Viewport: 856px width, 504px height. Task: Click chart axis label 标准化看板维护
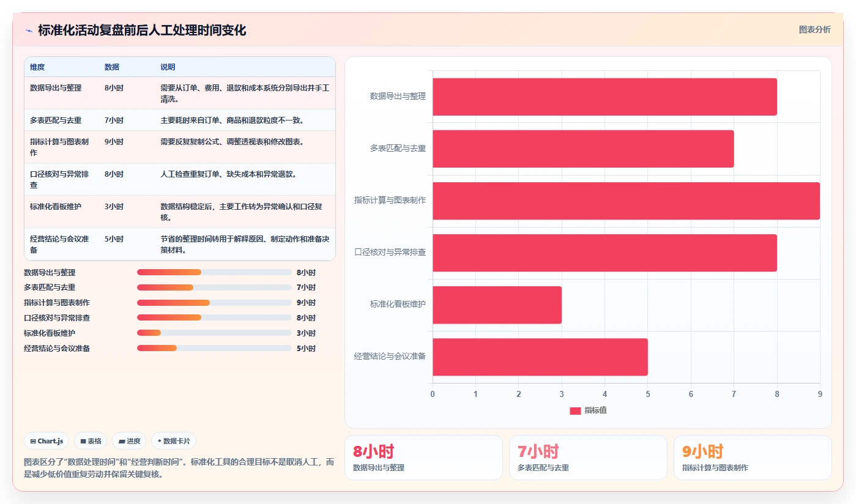coord(398,304)
